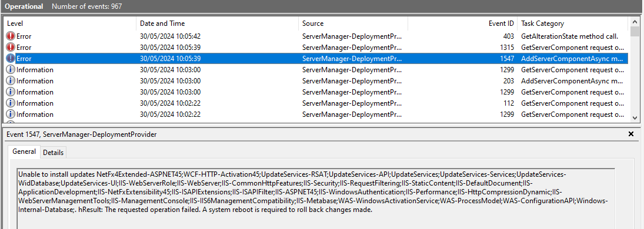The image size is (644, 229).
Task: Click the event list scrollbar down arrow
Action: point(634,118)
